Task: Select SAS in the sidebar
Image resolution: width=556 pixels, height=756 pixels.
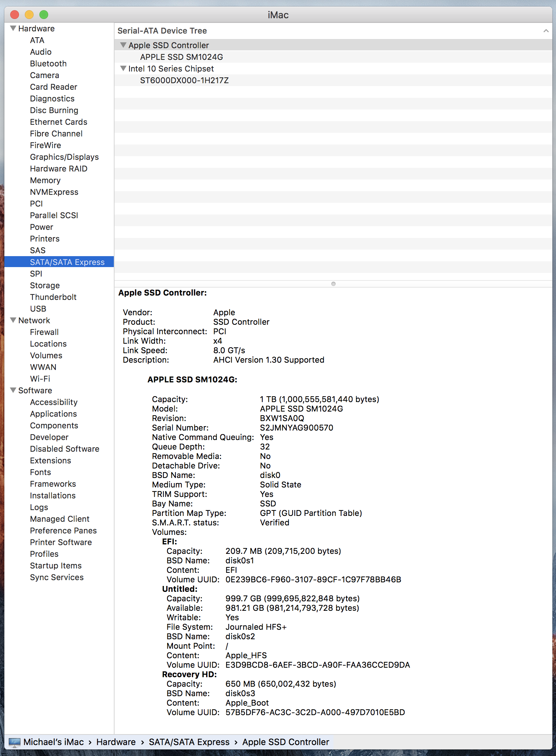Action: pyautogui.click(x=38, y=250)
